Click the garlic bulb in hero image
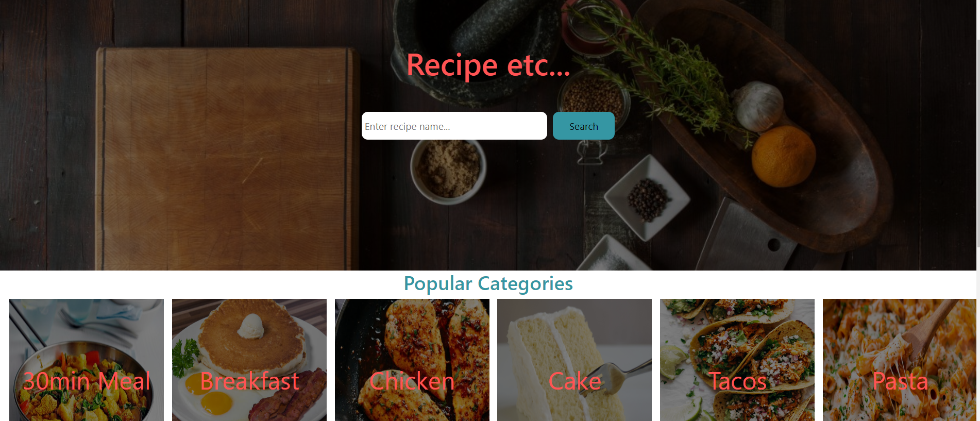The width and height of the screenshot is (980, 421). point(758,106)
